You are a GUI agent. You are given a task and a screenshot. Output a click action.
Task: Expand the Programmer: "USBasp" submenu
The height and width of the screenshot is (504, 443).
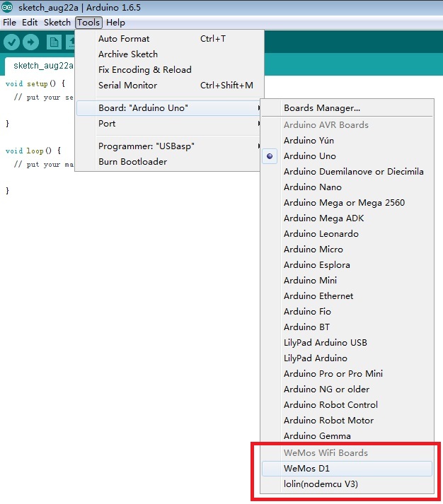point(168,146)
